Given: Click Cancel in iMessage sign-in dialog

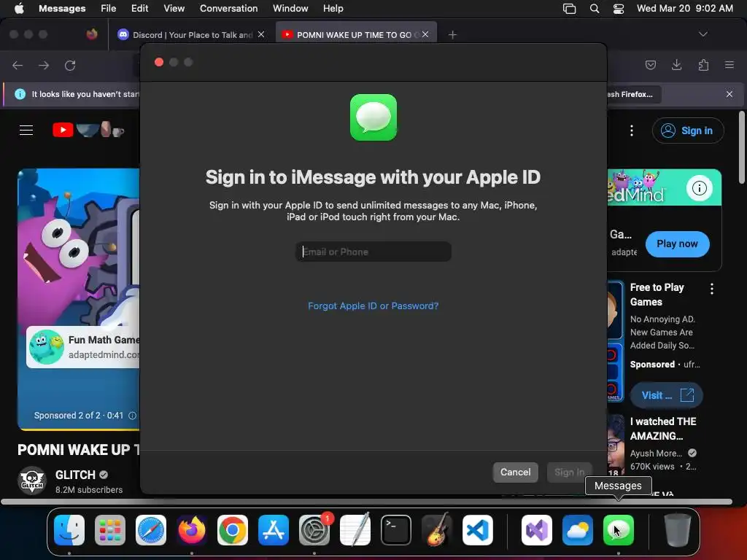Looking at the screenshot, I should click(515, 472).
